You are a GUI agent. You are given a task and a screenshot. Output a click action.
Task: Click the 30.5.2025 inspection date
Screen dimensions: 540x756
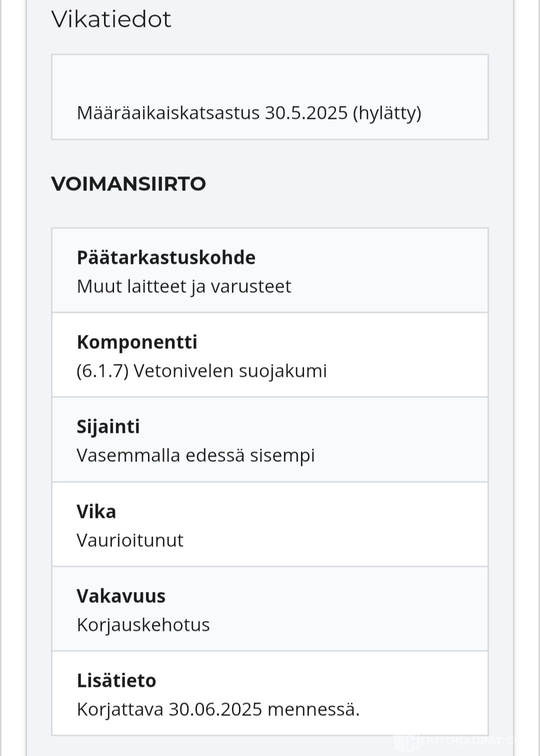(x=306, y=113)
